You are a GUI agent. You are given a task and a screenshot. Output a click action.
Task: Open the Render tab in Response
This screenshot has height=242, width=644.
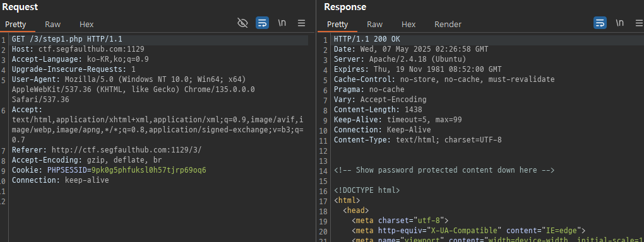point(448,25)
